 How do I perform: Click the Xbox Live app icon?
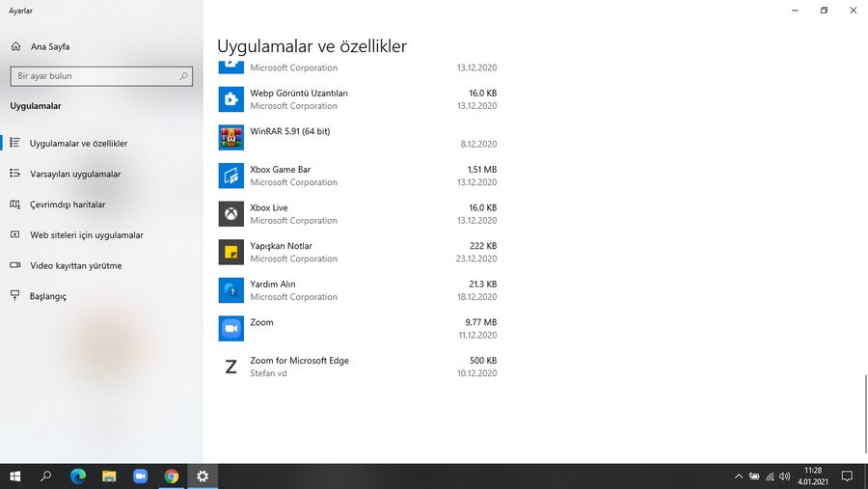coord(231,214)
